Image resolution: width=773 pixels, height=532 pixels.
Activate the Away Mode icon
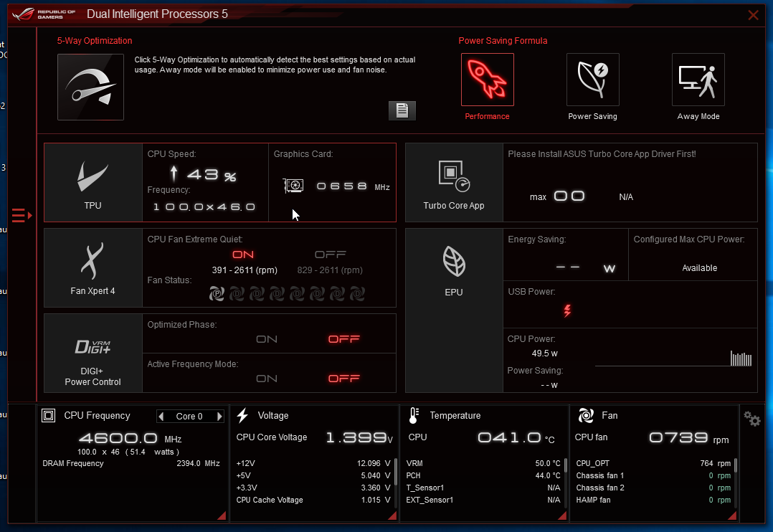pos(698,80)
